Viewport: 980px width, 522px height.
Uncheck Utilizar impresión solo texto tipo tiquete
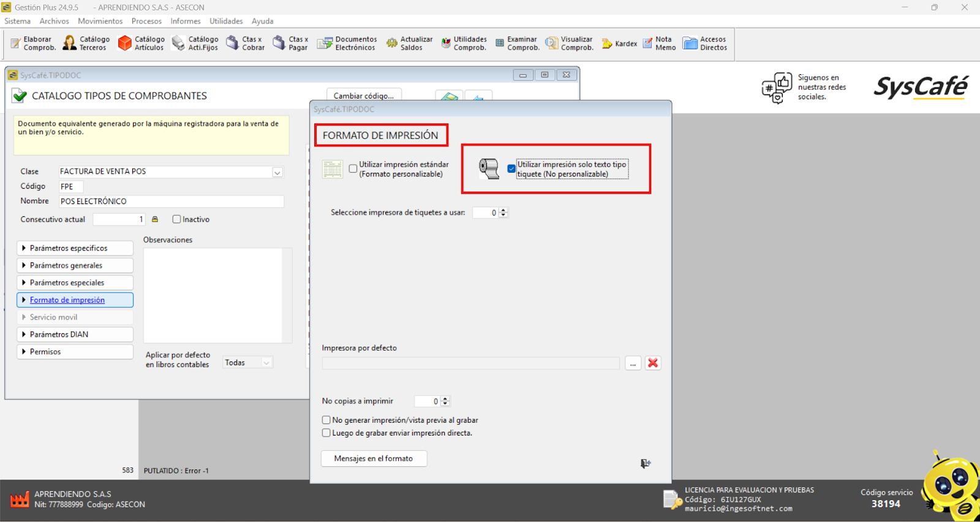511,168
